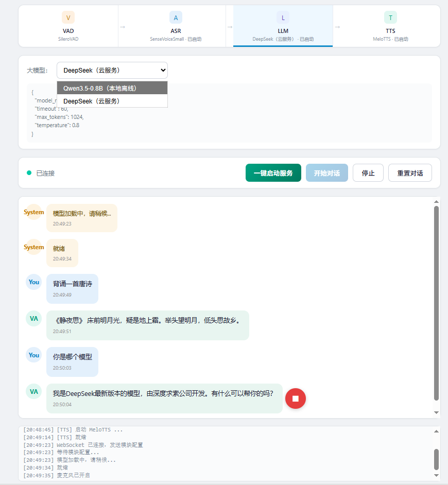Image resolution: width=448 pixels, height=485 pixels.
Task: Open the ASR SenseVoiceSmall tab
Action: click(176, 26)
